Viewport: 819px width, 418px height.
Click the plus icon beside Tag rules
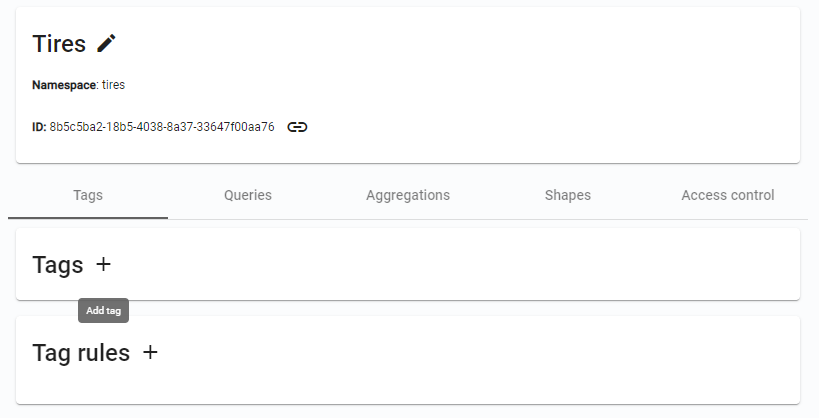tap(150, 352)
